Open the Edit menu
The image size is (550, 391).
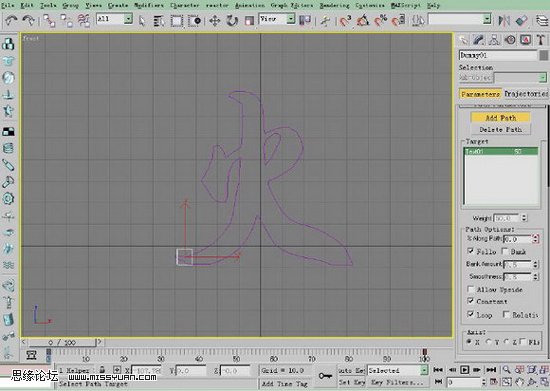(27, 5)
